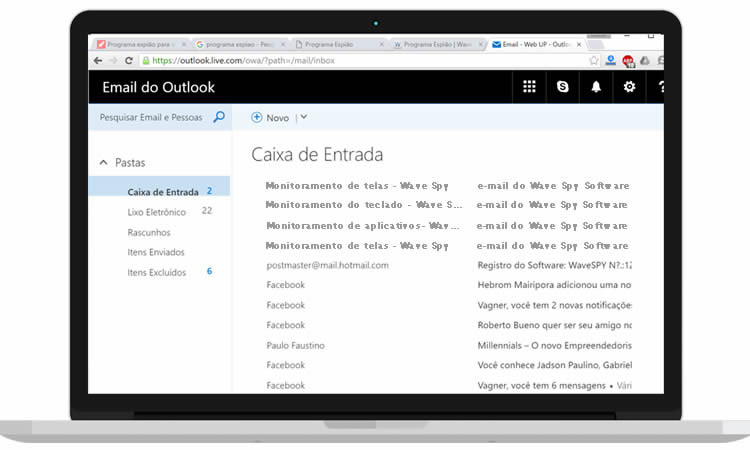
Task: Open the Itens Enviados folder
Action: 156,252
